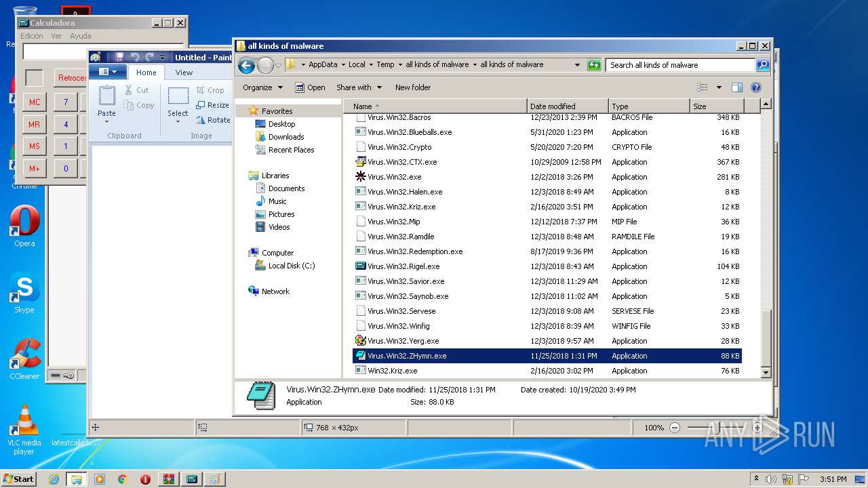The image size is (868, 488).
Task: Refresh the Explorer address bar
Action: (594, 65)
